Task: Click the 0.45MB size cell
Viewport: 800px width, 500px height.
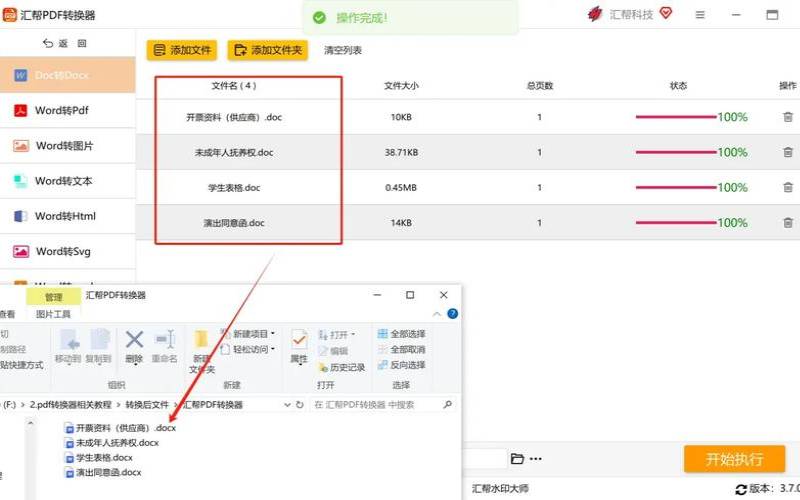Action: (401, 188)
